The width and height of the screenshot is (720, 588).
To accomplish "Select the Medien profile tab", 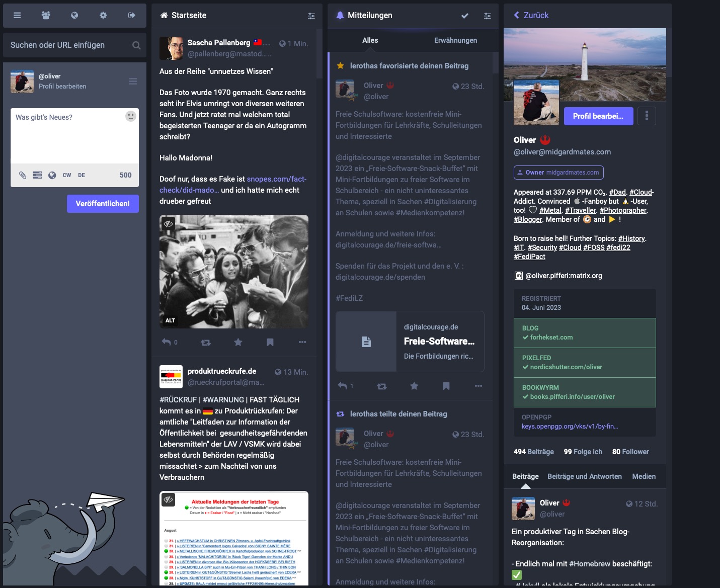I will click(x=644, y=476).
